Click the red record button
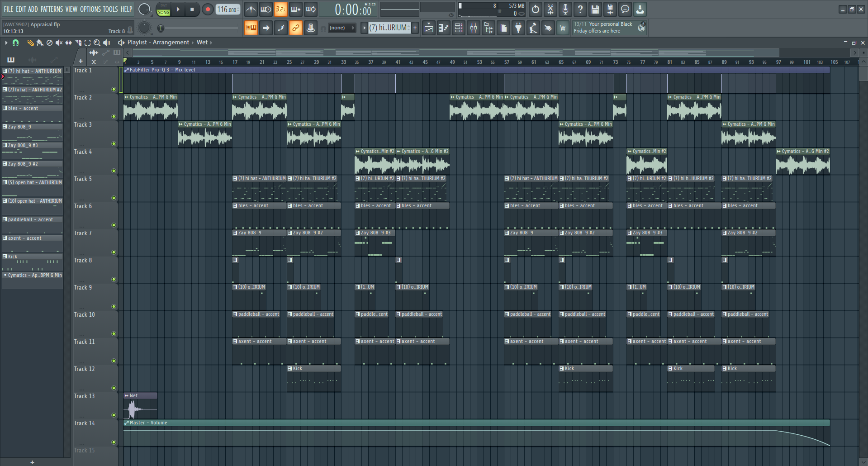This screenshot has width=868, height=466. point(208,9)
